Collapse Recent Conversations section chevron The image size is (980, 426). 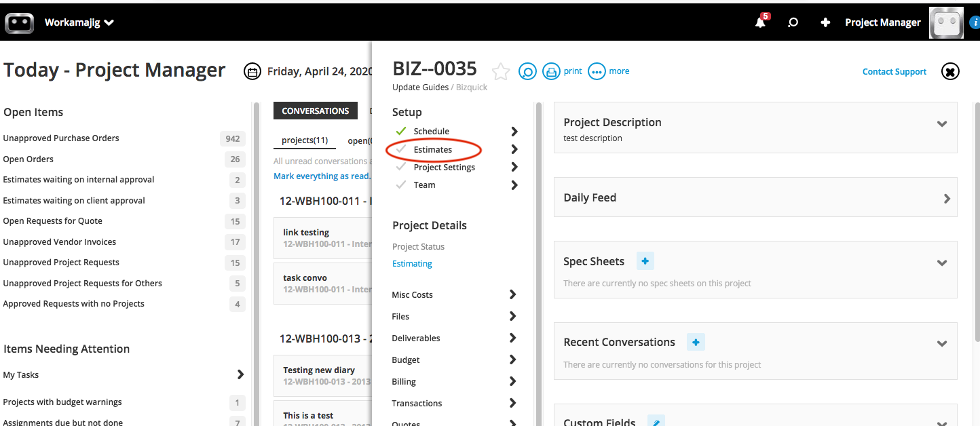coord(942,344)
